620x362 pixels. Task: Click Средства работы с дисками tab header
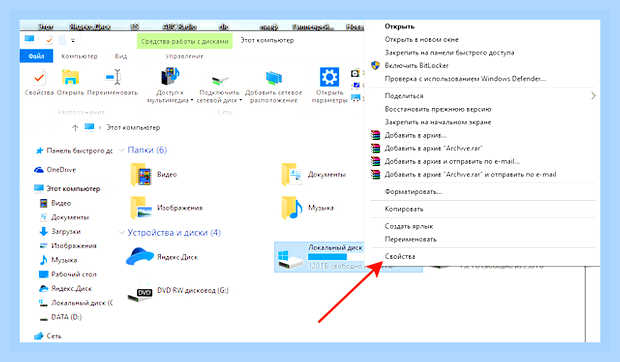(x=185, y=41)
